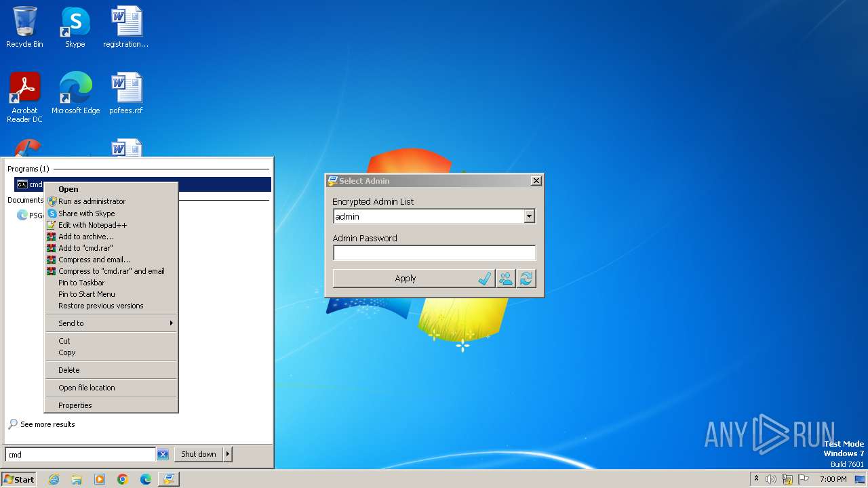Choose Compress to "cmd.rar" and email
This screenshot has width=868, height=488.
click(x=111, y=271)
